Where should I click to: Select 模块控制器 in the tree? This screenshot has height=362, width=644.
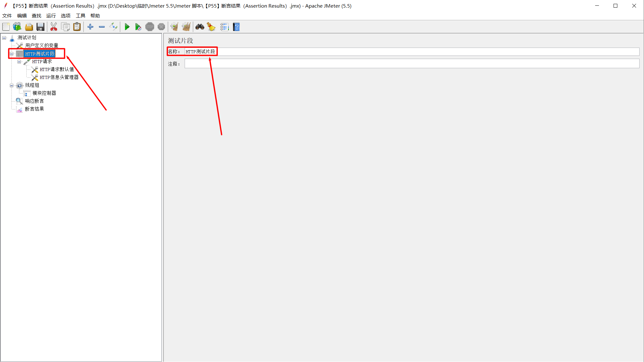[x=44, y=93]
